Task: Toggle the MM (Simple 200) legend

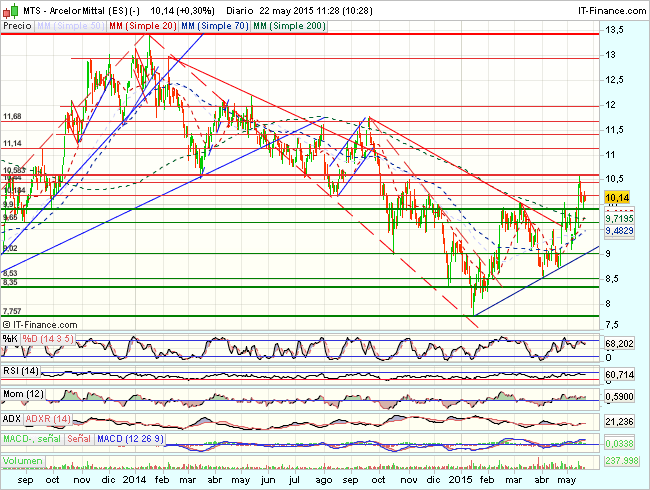Action: pyautogui.click(x=289, y=26)
